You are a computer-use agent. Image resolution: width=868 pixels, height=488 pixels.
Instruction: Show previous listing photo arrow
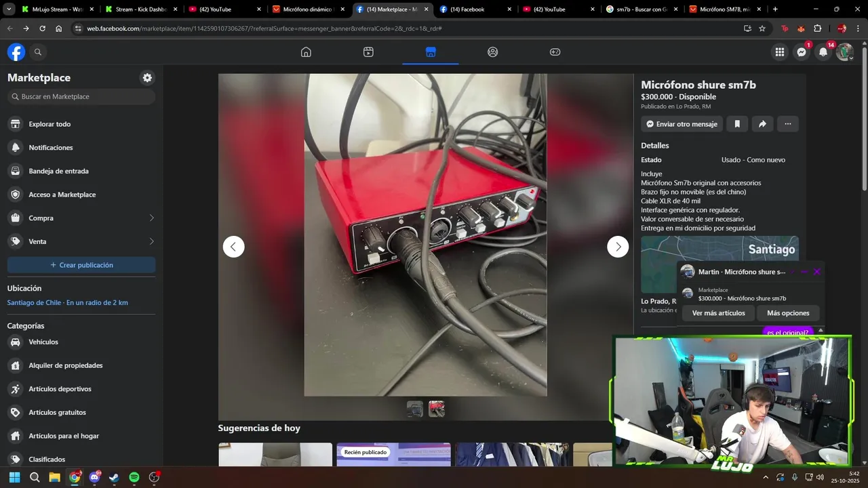(233, 247)
